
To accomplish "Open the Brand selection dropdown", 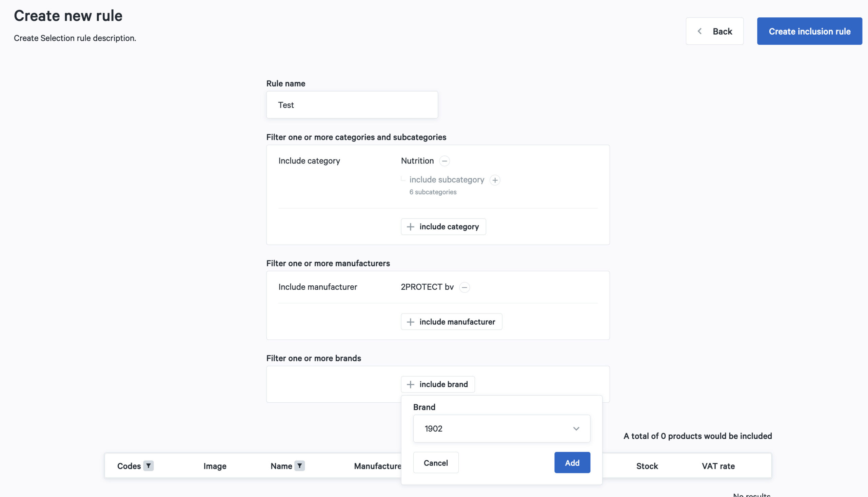I will 501,428.
